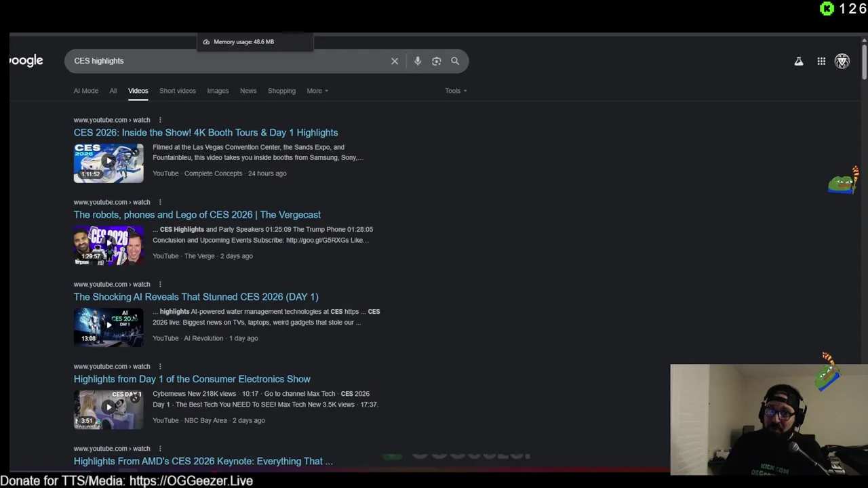Click NBC Bay Area channel name
Screen dimensions: 868x488
tap(205, 420)
